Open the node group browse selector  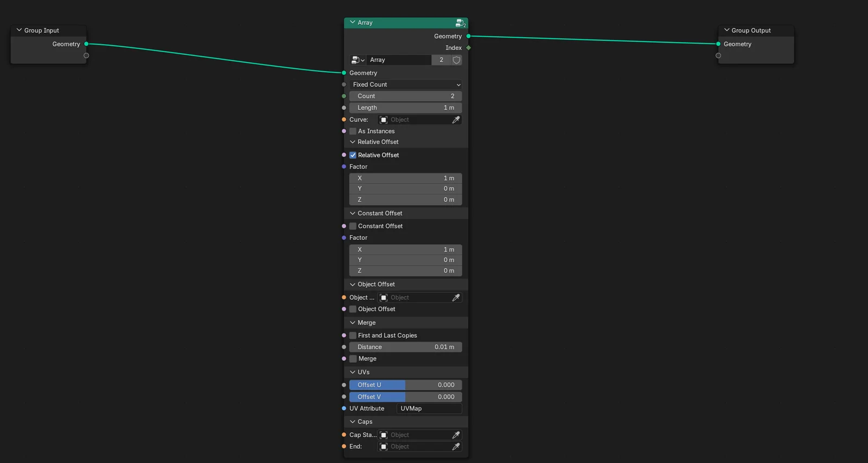click(358, 60)
